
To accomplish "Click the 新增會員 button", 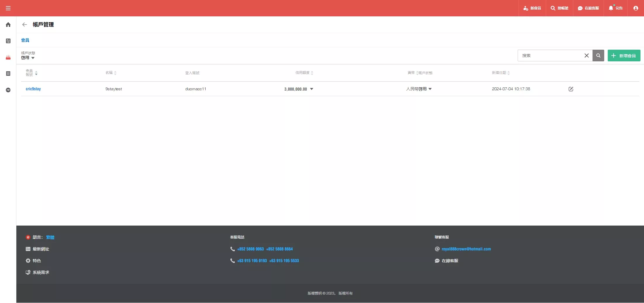I will pyautogui.click(x=624, y=56).
